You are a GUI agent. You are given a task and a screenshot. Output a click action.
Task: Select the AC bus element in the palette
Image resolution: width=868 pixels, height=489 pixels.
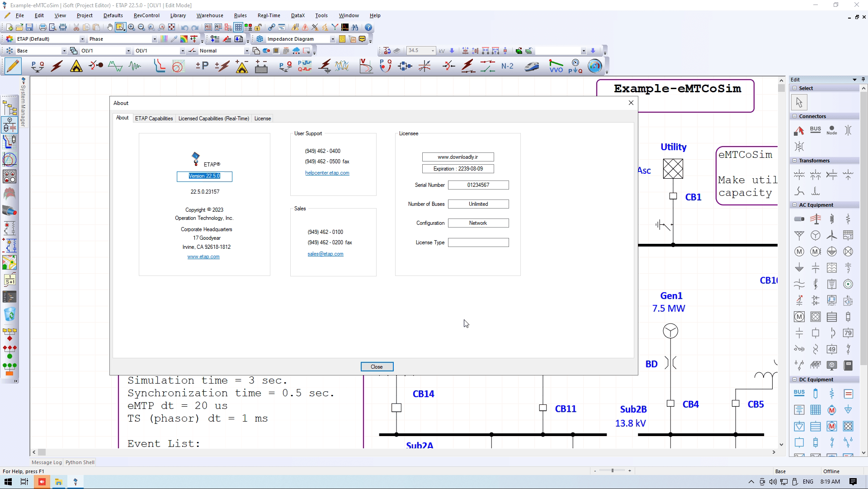[x=815, y=130]
